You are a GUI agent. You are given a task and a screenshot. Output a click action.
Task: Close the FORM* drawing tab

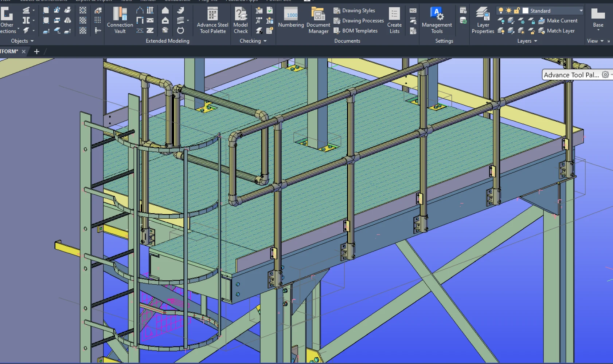click(x=24, y=51)
